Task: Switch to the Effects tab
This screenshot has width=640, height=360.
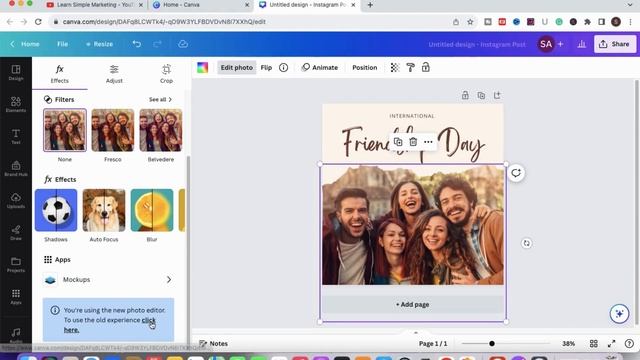Action: coord(60,74)
